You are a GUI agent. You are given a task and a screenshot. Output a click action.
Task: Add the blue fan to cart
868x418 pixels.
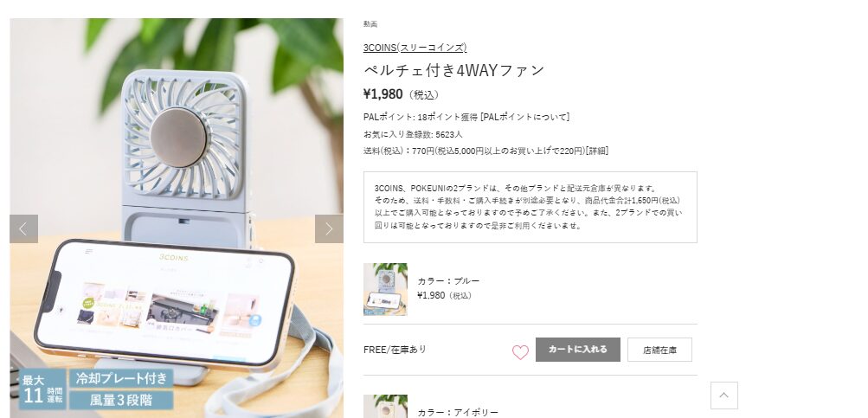coord(578,350)
